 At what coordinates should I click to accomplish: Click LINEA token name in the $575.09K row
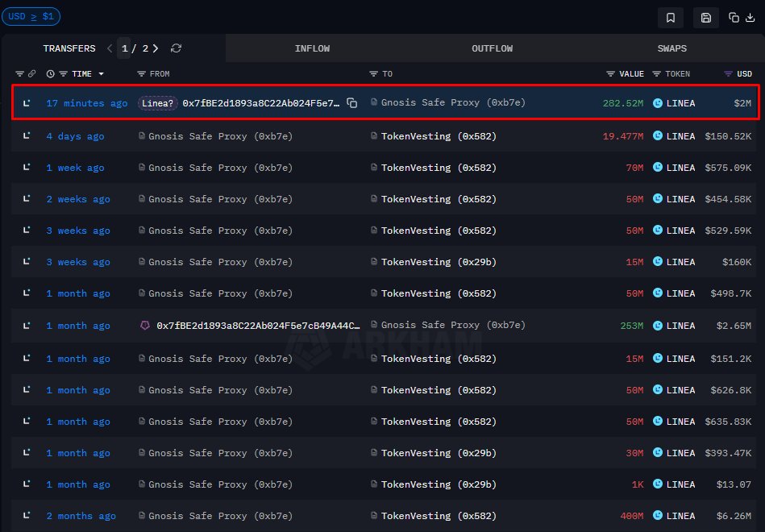(x=680, y=168)
